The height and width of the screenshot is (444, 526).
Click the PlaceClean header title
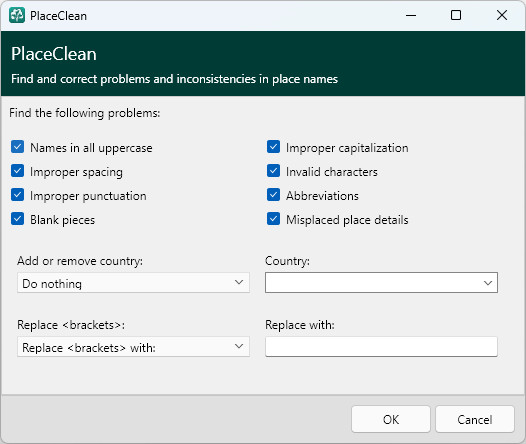point(54,54)
